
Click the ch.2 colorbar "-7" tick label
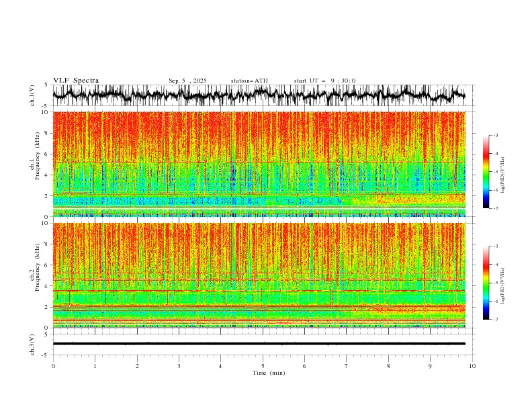[496, 320]
